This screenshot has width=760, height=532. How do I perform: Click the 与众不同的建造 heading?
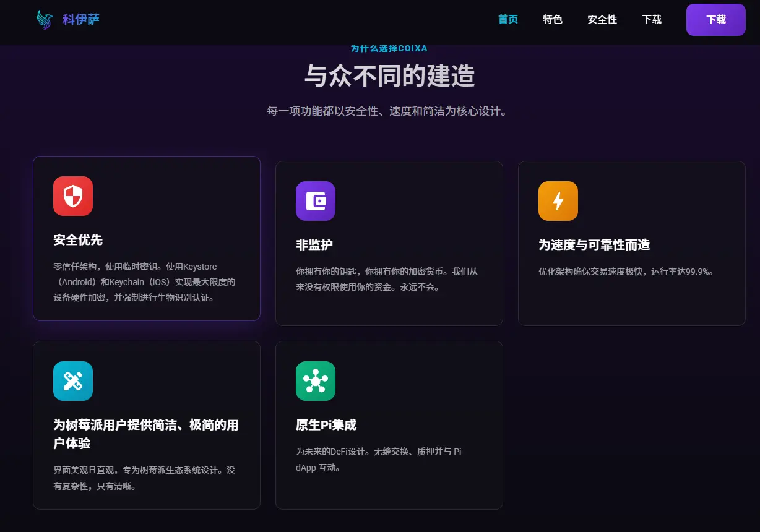pyautogui.click(x=389, y=75)
